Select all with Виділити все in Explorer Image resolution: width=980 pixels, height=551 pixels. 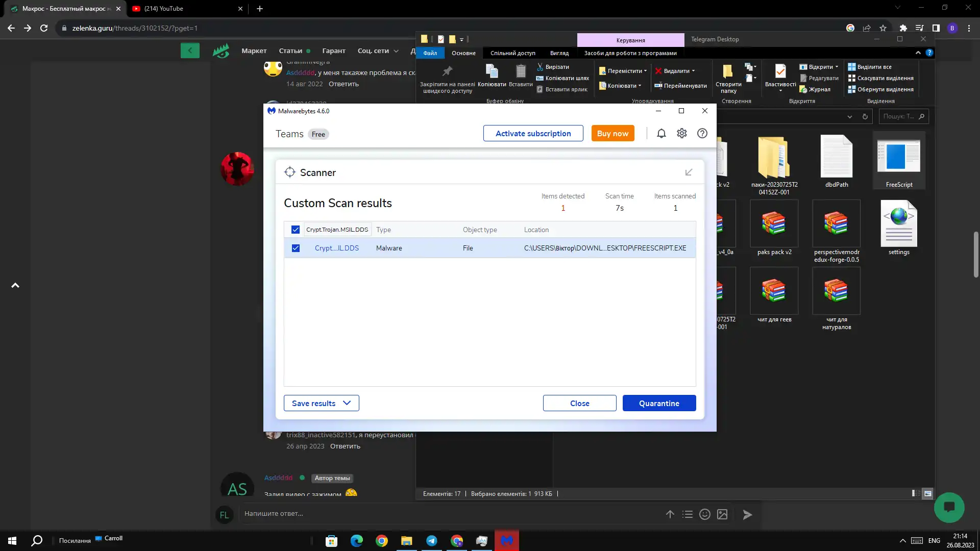(870, 67)
